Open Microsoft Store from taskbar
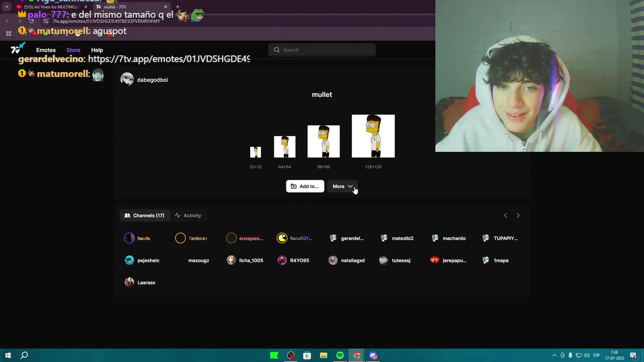Image resolution: width=644 pixels, height=362 pixels. pos(307,355)
